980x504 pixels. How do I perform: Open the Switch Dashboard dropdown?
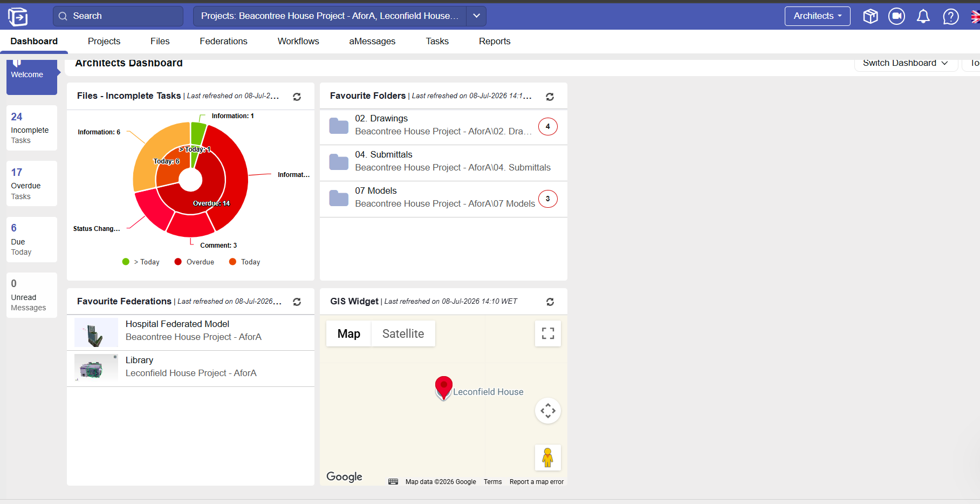[906, 64]
